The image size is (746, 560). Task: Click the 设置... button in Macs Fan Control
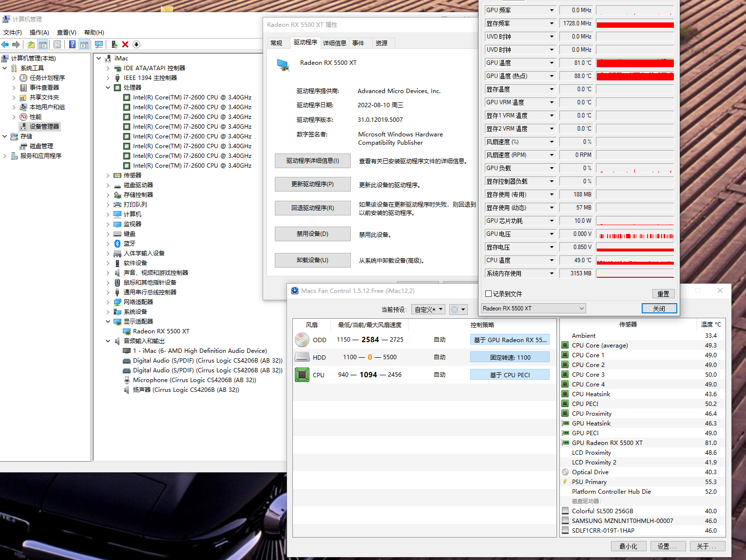[x=668, y=546]
